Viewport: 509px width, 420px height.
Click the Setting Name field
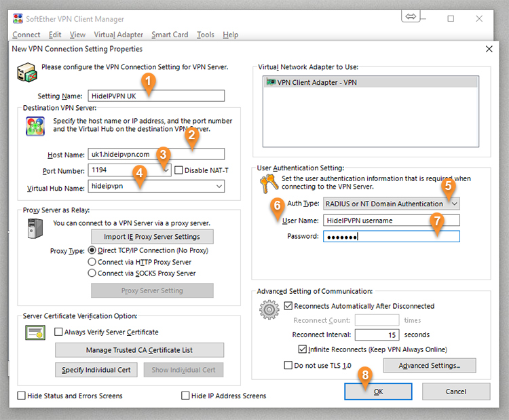coord(156,96)
